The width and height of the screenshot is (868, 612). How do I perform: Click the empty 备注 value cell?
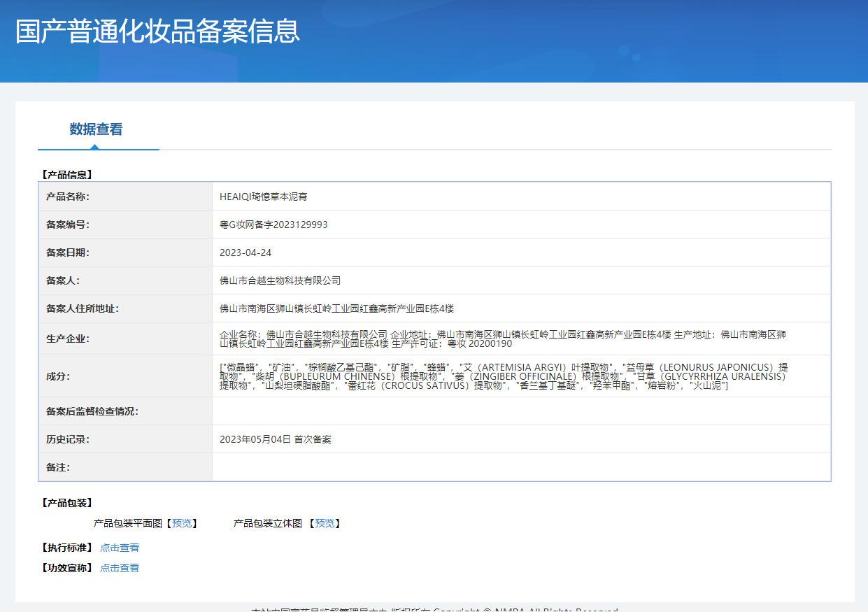click(521, 467)
